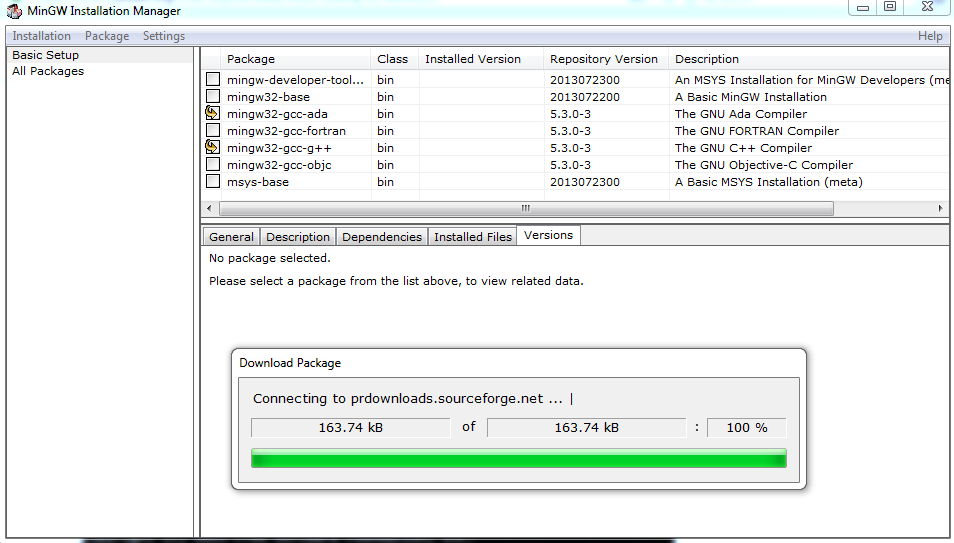Select the mingw32-gcc-ada package name
Viewport: 954px width, 543px height.
[x=277, y=114]
